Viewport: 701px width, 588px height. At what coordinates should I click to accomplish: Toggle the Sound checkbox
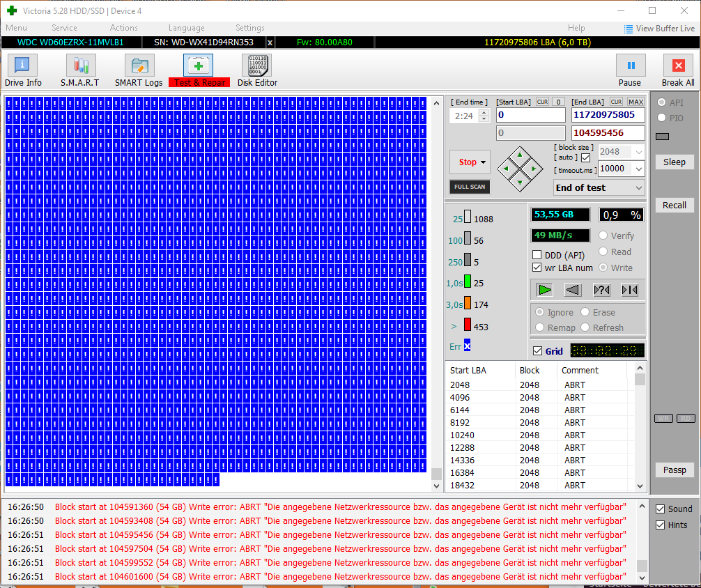tap(661, 509)
